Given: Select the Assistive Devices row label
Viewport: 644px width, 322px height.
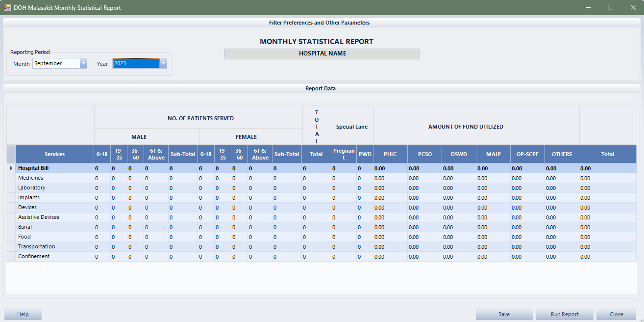Looking at the screenshot, I should click(39, 217).
